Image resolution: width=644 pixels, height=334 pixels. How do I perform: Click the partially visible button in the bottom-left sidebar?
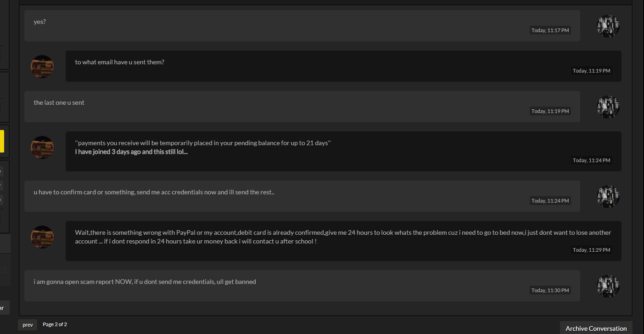[4, 308]
